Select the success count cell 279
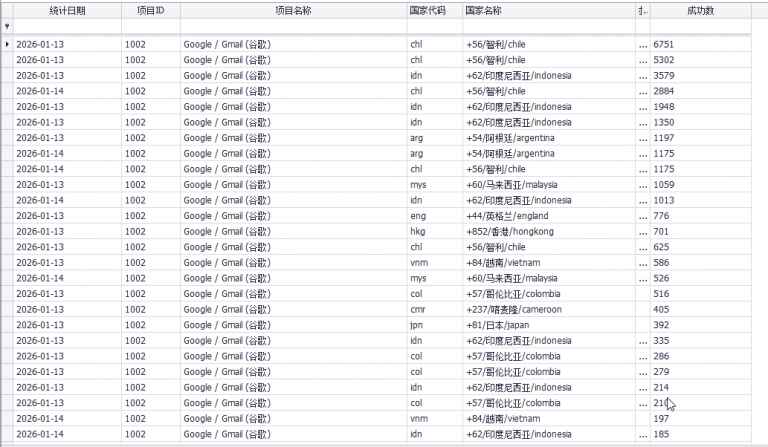This screenshot has height=447, width=768. coord(700,372)
